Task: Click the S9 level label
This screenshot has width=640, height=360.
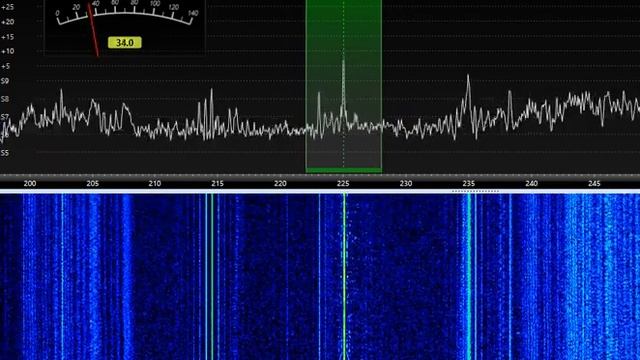Action: click(4, 81)
